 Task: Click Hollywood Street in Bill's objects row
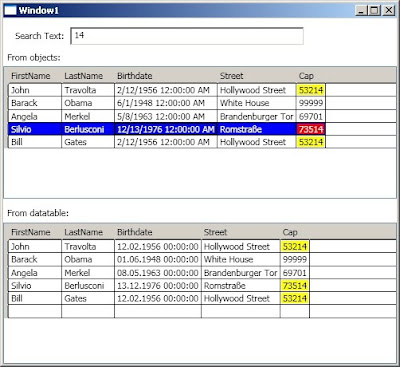[x=257, y=142]
